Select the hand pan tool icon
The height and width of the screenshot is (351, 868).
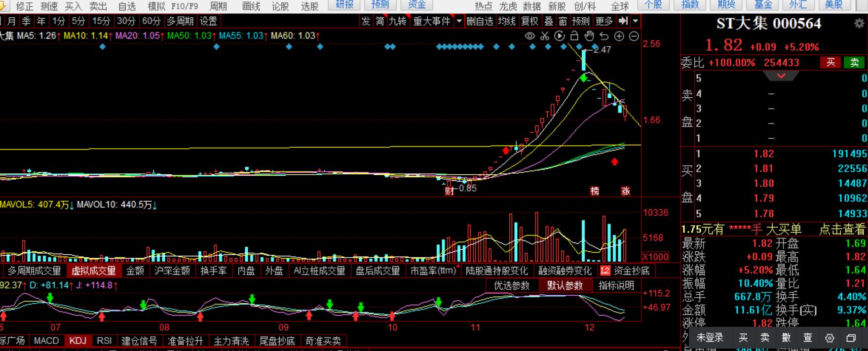589,36
